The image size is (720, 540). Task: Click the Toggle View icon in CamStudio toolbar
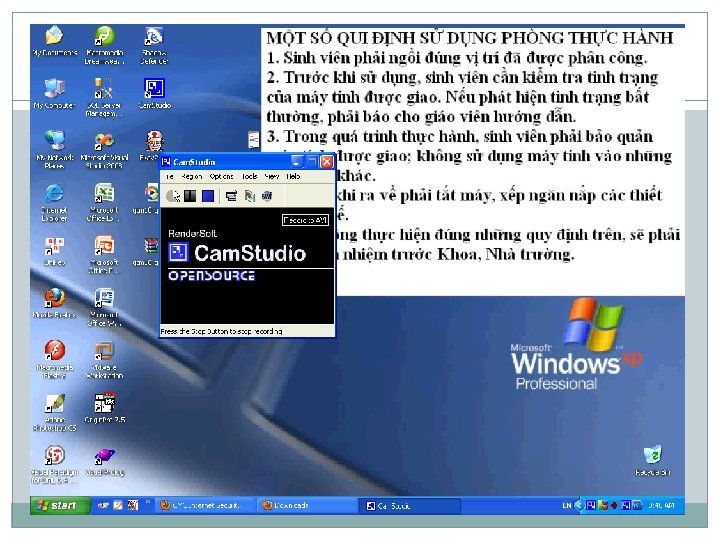[x=231, y=196]
